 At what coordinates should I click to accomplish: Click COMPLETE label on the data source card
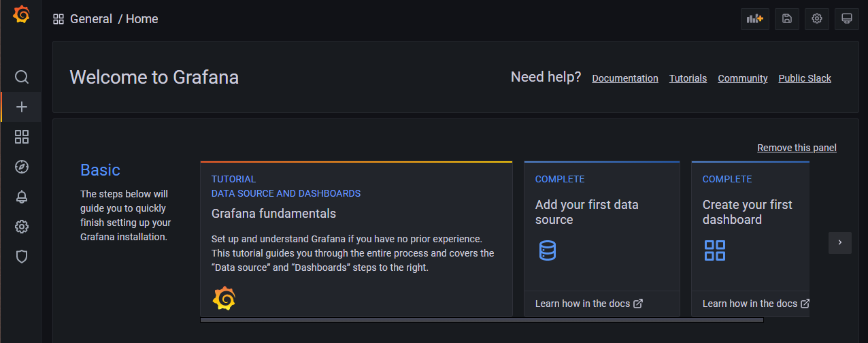[560, 179]
